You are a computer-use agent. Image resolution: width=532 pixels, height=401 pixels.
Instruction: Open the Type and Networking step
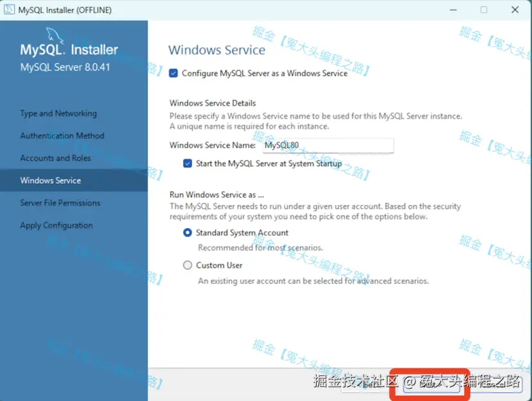pos(58,113)
